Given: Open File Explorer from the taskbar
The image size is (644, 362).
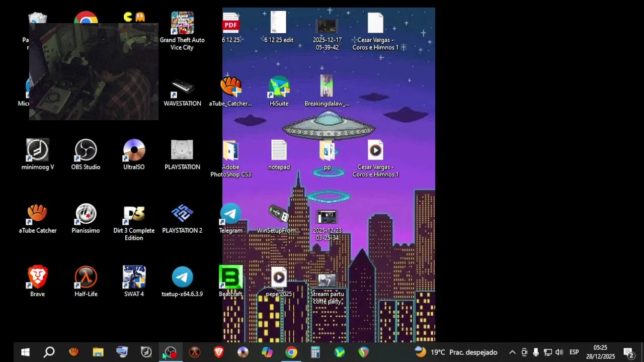Looking at the screenshot, I should 98,352.
